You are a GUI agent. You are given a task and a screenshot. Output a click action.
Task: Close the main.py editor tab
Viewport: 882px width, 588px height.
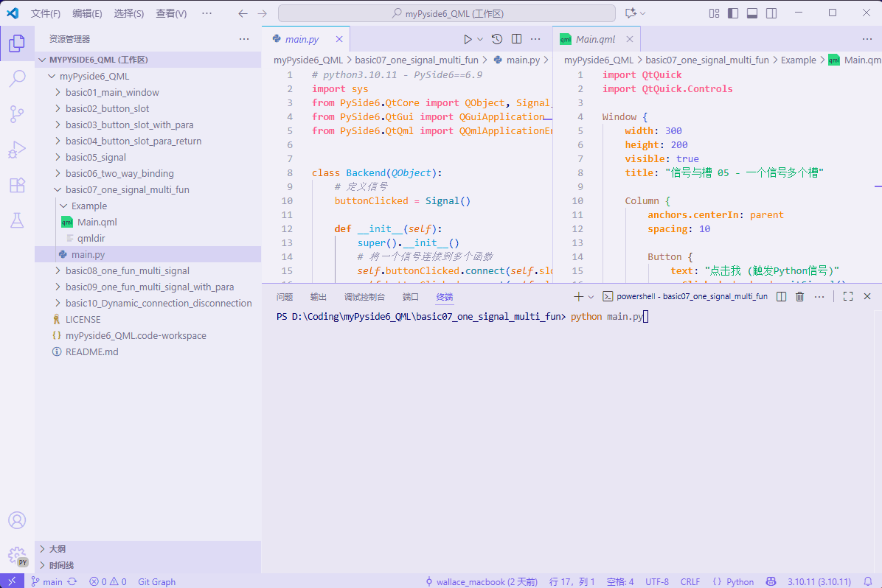[x=339, y=39]
